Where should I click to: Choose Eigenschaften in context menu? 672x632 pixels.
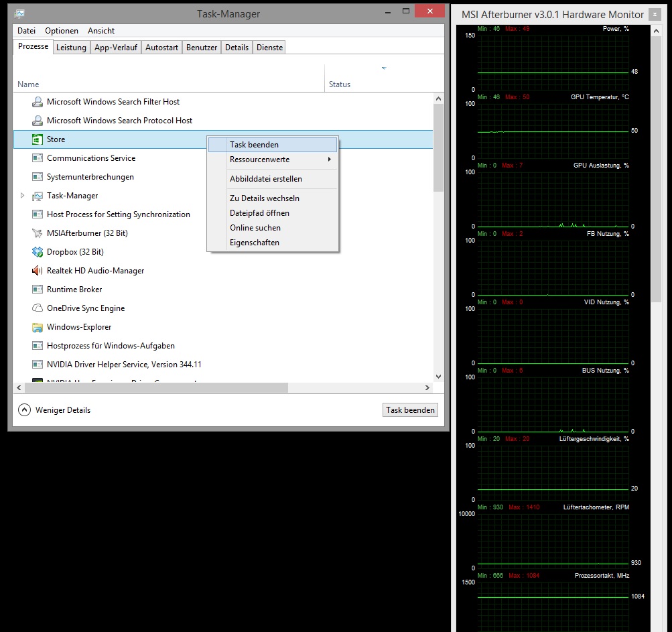[273, 242]
